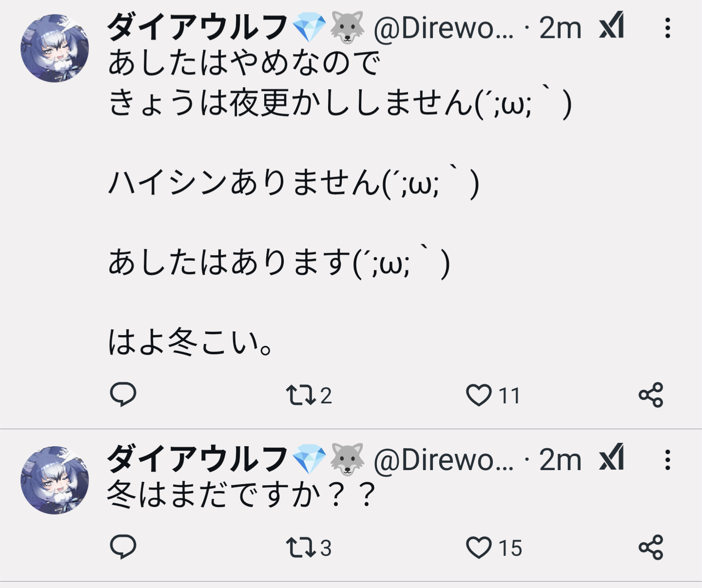Open Grok icon on the first tweet
Image resolution: width=702 pixels, height=588 pixels.
pos(612,26)
